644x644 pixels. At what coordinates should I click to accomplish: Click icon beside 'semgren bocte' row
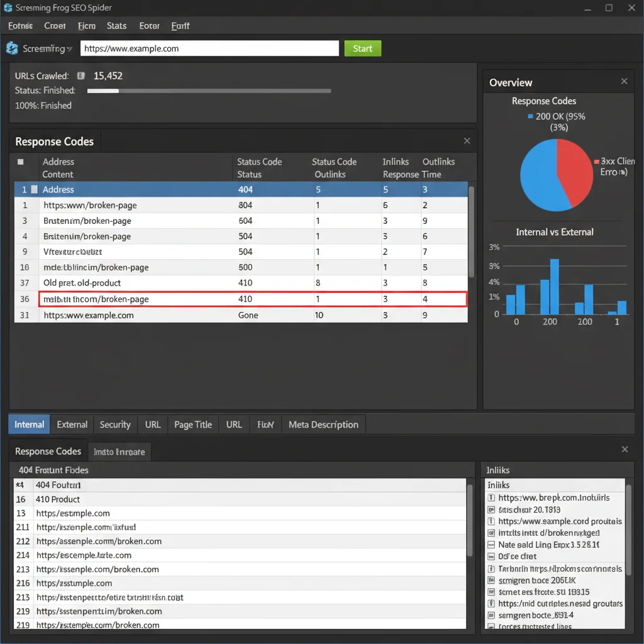[x=491, y=616]
